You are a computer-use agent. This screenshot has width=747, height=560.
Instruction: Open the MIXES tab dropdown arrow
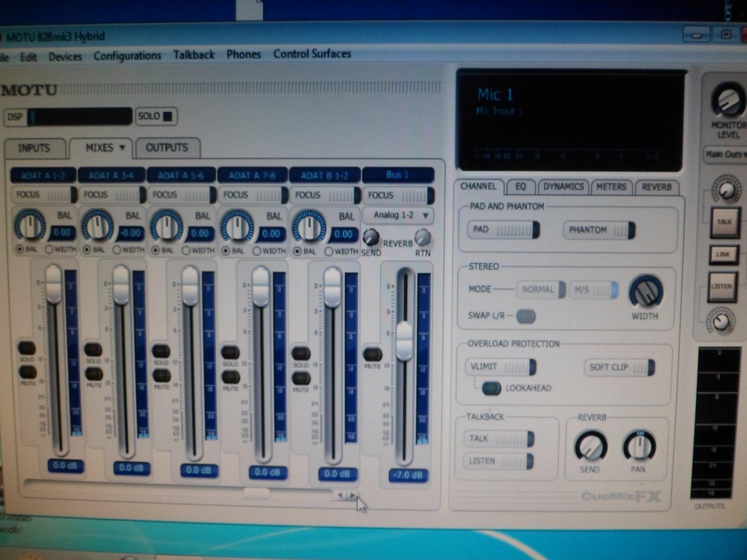point(122,147)
